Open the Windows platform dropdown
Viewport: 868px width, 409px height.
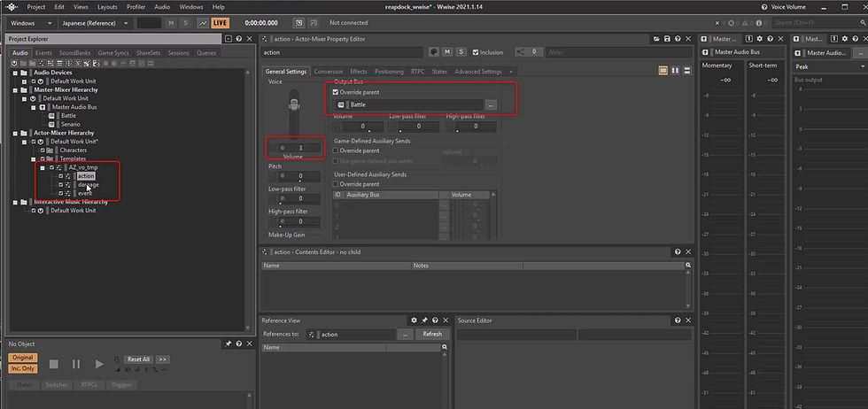tap(32, 23)
